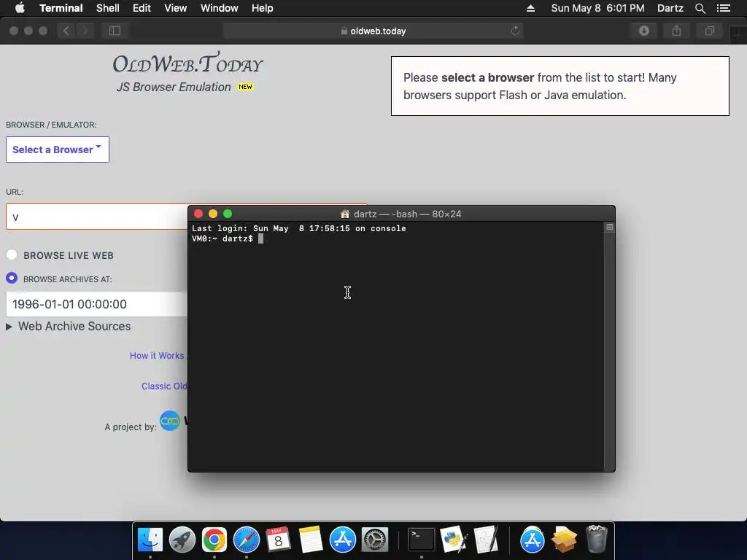Open Python launcher icon in Dock
Image resolution: width=747 pixels, height=560 pixels.
point(454,540)
